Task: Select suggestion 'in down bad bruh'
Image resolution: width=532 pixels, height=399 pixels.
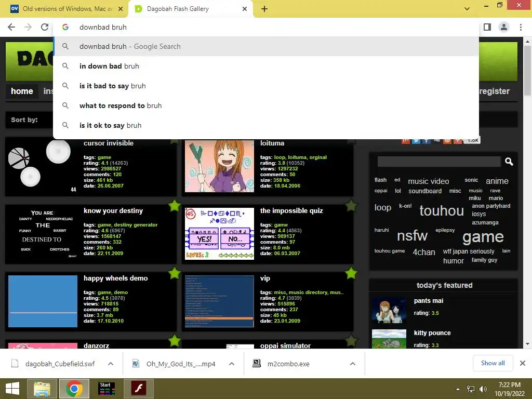Action: [x=266, y=66]
